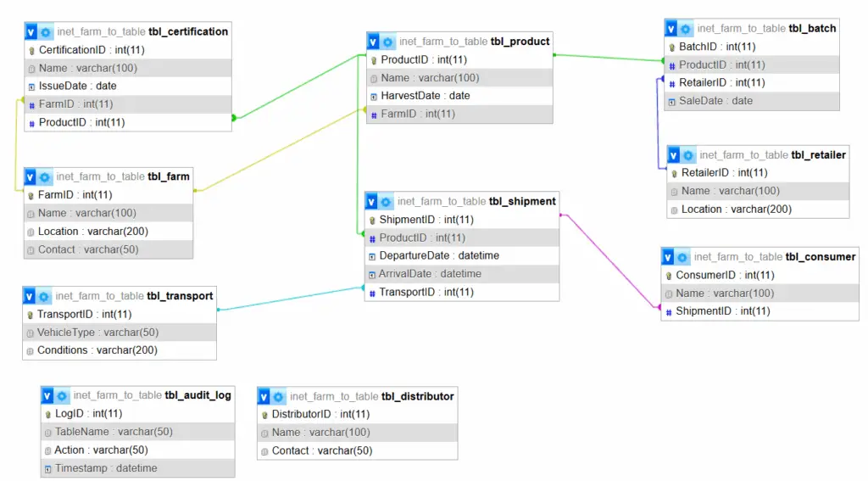
Task: Select the tbl_shipment table title
Action: [x=522, y=201]
